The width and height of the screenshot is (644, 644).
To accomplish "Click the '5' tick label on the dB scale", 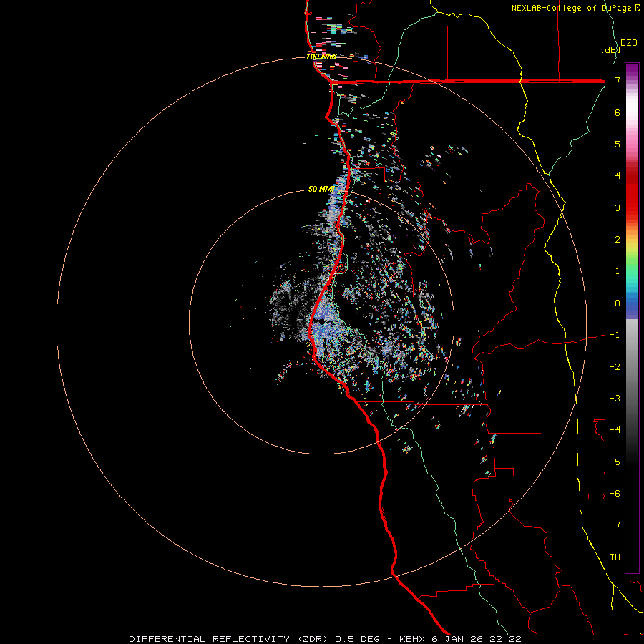I will tap(618, 144).
